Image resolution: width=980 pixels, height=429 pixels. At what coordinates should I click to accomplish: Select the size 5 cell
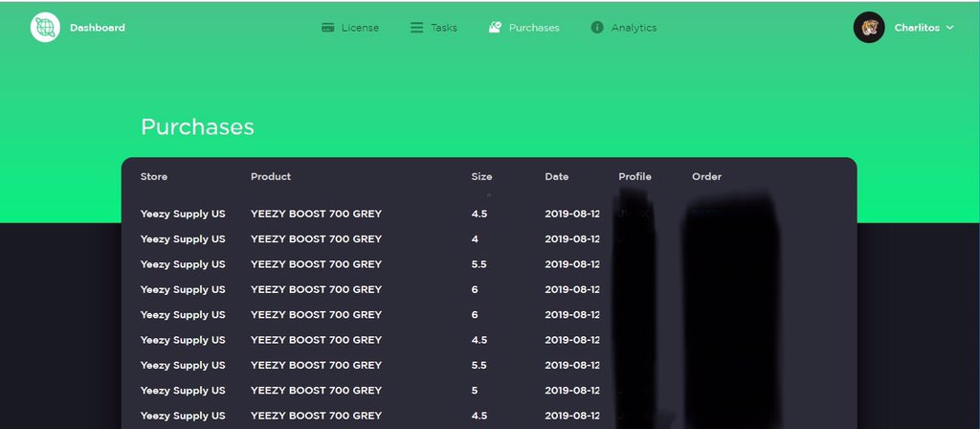click(475, 391)
